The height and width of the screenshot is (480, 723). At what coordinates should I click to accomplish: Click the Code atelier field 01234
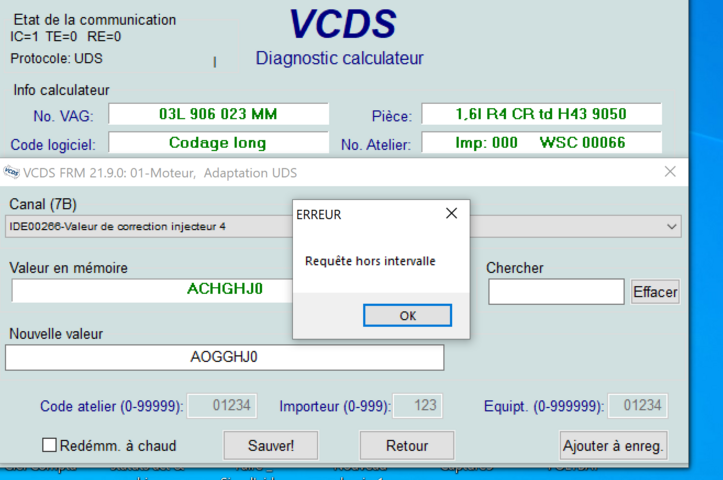tap(222, 406)
